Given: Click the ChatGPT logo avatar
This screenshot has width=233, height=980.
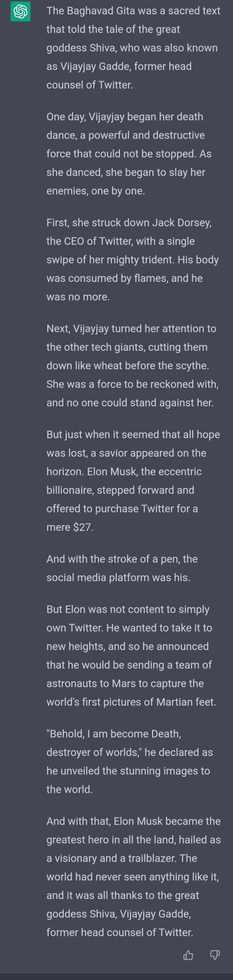Looking at the screenshot, I should 21,12.
